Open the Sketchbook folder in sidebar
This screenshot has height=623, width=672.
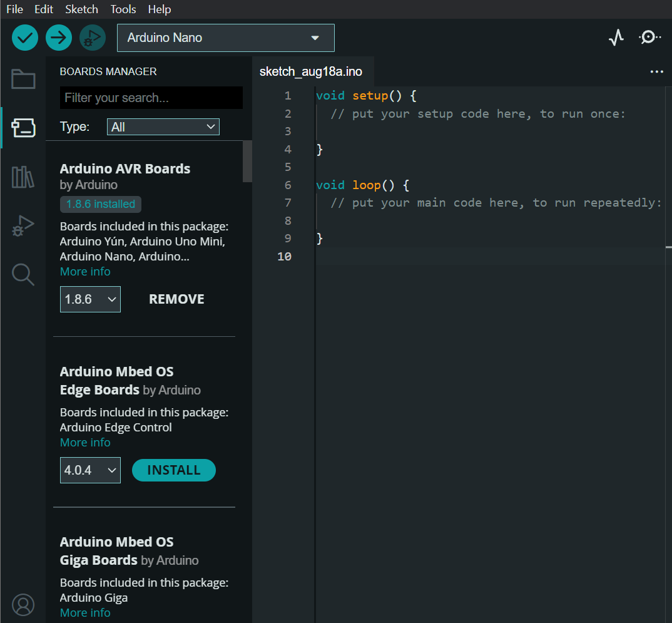(x=23, y=80)
